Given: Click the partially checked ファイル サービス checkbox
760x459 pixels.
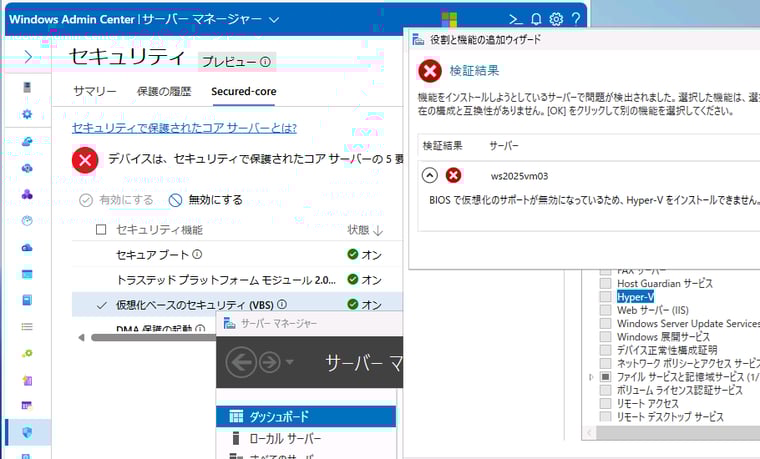Looking at the screenshot, I should tap(605, 377).
